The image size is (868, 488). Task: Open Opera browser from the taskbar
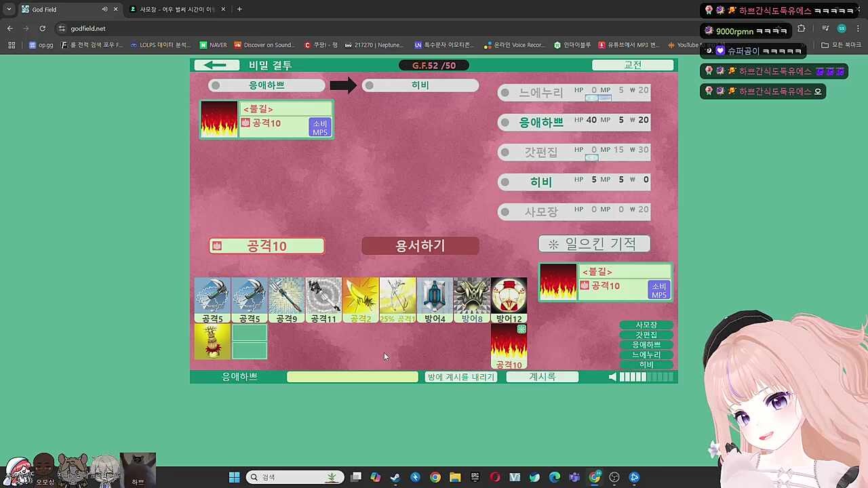coord(495,477)
